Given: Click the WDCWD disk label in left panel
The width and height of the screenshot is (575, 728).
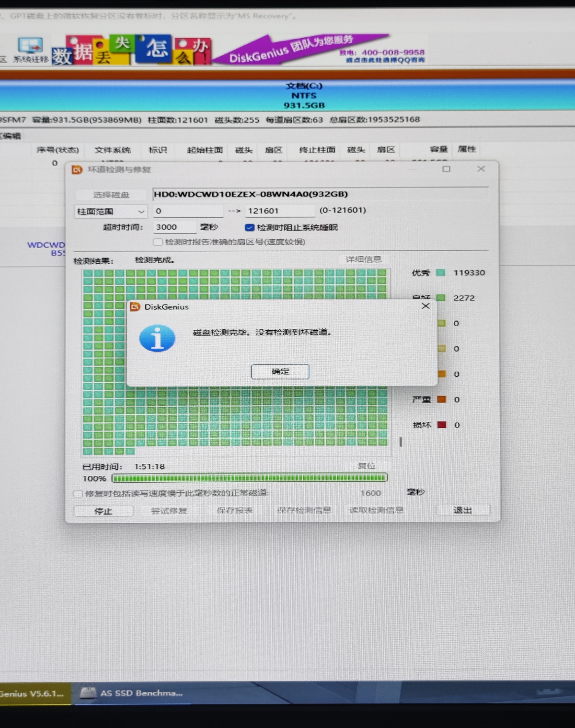Looking at the screenshot, I should pyautogui.click(x=47, y=249).
